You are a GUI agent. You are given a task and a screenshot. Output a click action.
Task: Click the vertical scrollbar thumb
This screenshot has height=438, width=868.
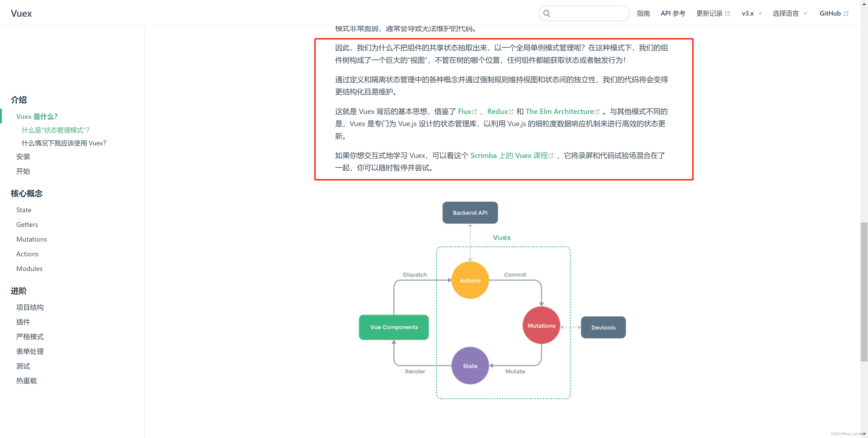864,292
